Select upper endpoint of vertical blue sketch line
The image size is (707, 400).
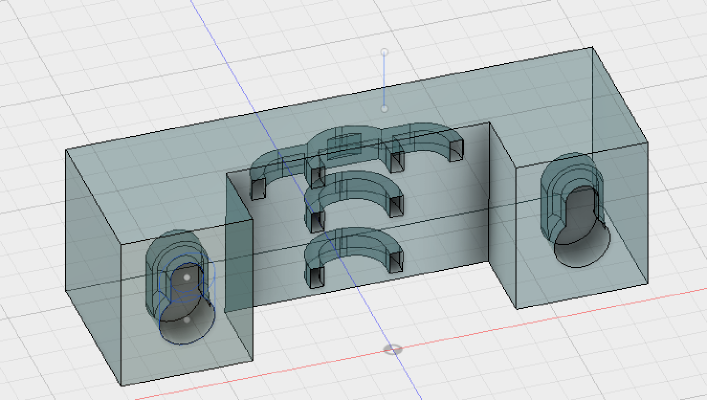tap(384, 52)
